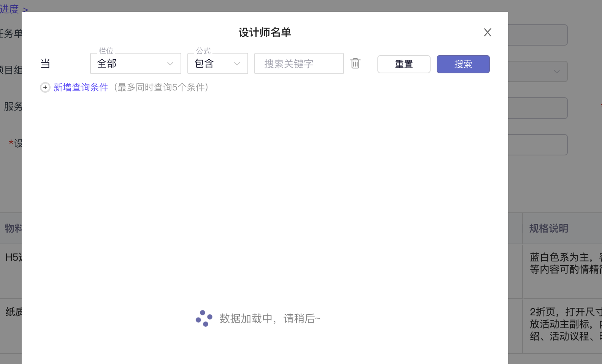Viewport: 602px width, 364px height.
Task: Click the 数据加载中，请稍后~ loading text
Action: (270, 318)
